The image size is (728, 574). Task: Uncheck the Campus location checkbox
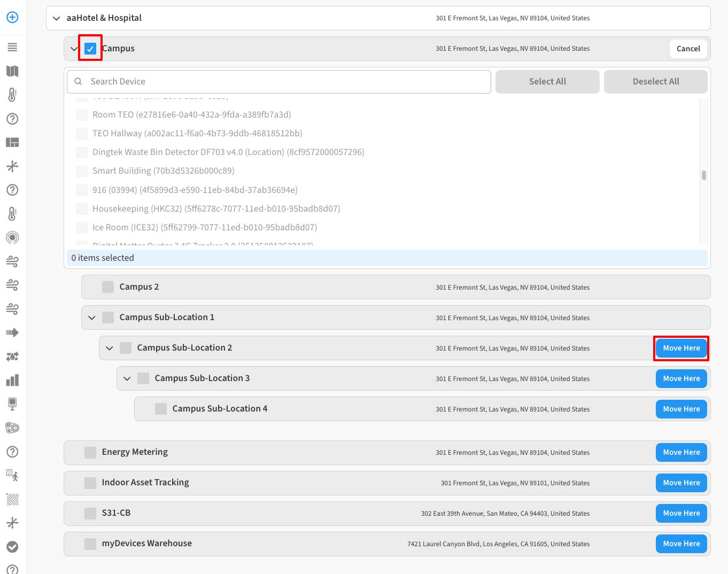pos(90,49)
